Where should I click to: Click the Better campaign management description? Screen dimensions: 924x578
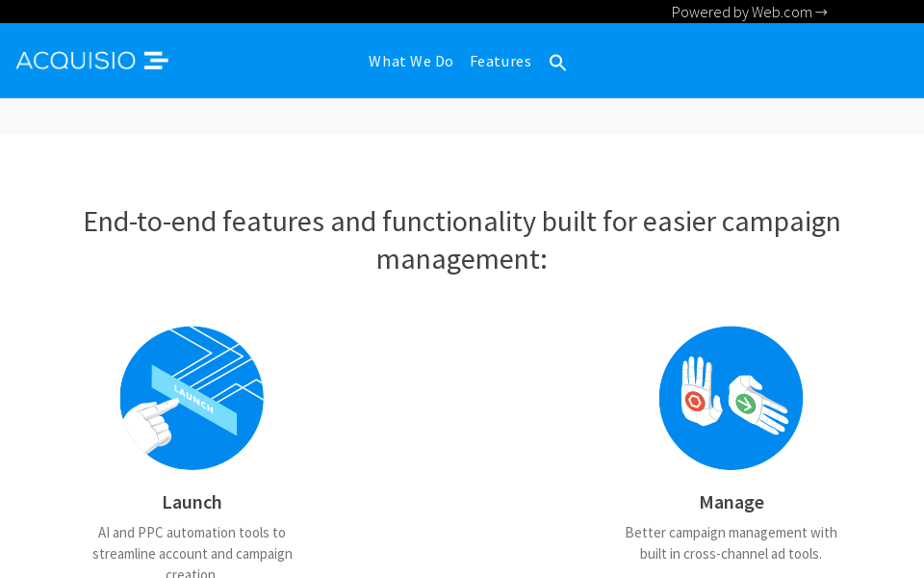pyautogui.click(x=731, y=543)
